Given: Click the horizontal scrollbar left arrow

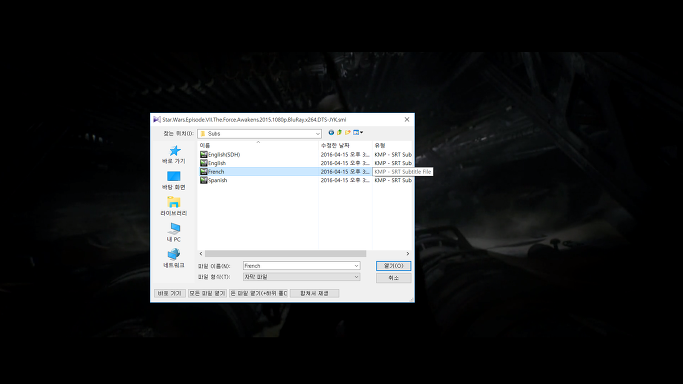Looking at the screenshot, I should [x=201, y=253].
